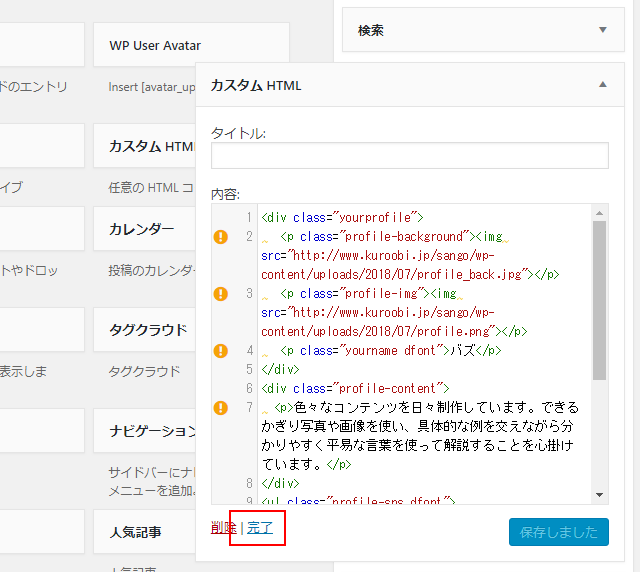640x572 pixels.
Task: Select the ナビゲーション widget
Action: point(150,431)
